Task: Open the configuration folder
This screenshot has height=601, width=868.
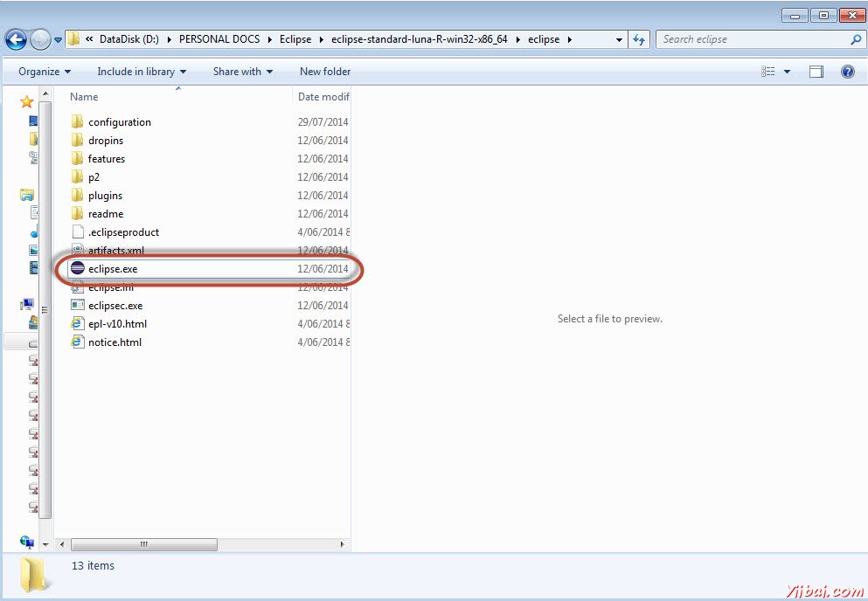Action: click(x=120, y=121)
